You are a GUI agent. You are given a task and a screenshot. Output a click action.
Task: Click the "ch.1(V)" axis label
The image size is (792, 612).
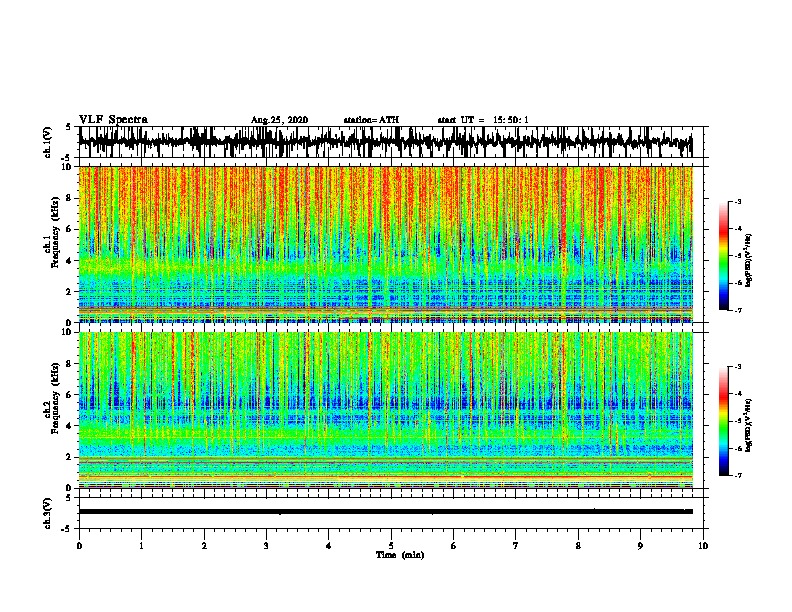(48, 142)
